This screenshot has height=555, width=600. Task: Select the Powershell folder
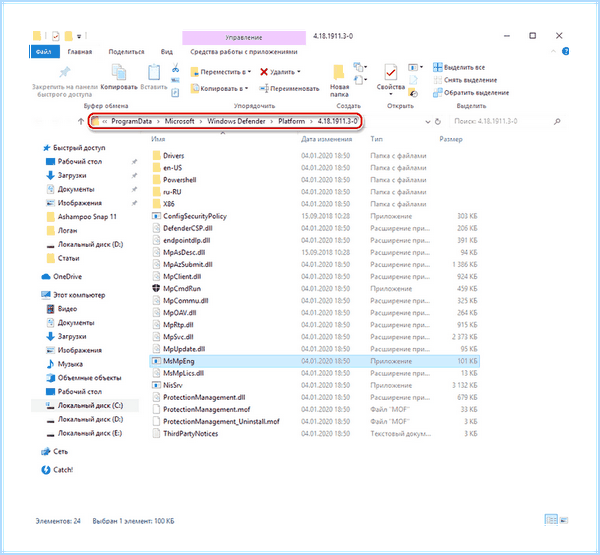pos(179,180)
